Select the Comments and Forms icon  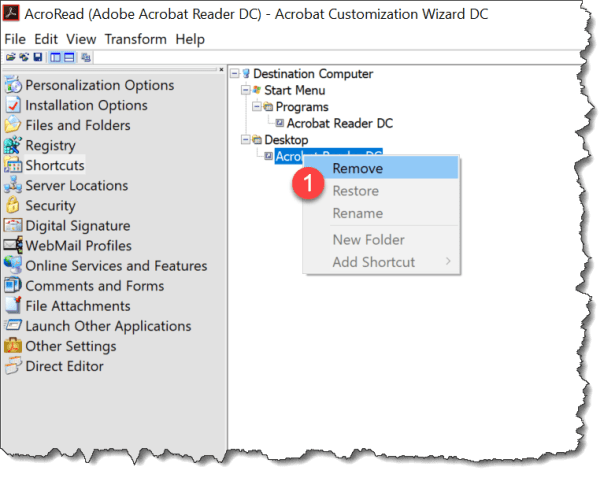13,285
